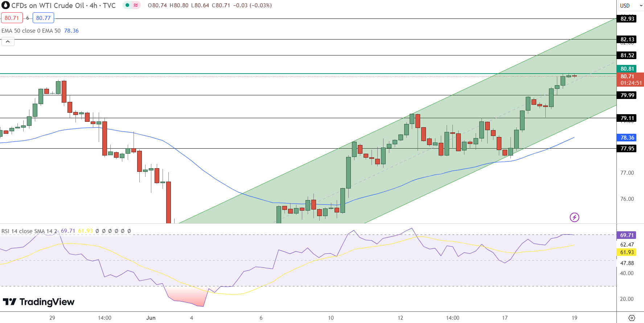Click the green market status dot
644x323 pixels.
click(x=127, y=5)
